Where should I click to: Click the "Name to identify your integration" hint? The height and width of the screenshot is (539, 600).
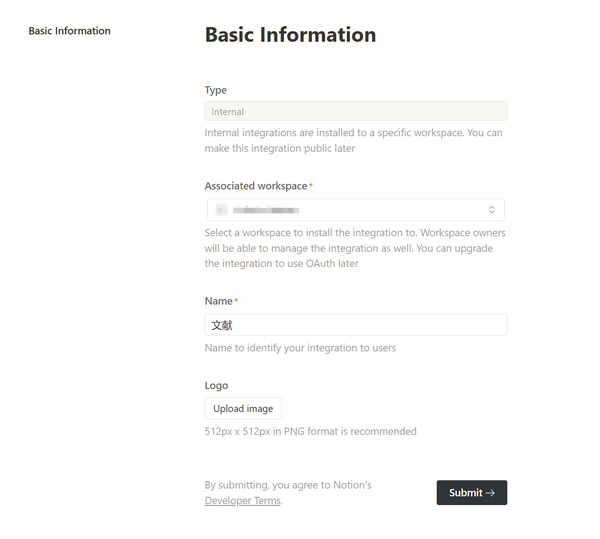pyautogui.click(x=300, y=348)
